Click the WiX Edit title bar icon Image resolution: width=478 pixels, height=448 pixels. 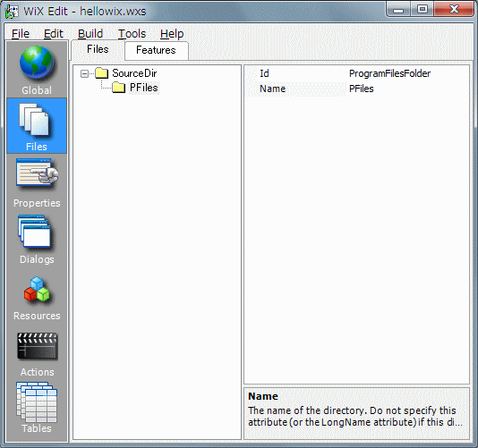pos(13,12)
